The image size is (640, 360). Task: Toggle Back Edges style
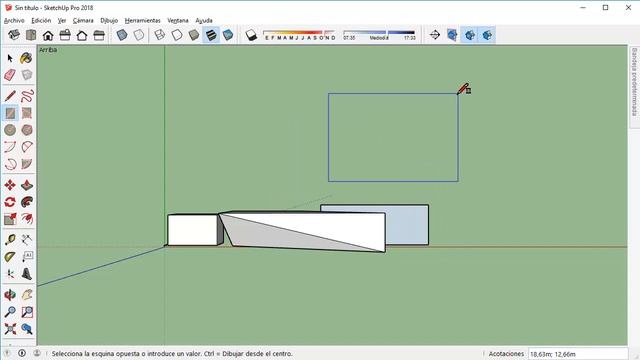139,35
